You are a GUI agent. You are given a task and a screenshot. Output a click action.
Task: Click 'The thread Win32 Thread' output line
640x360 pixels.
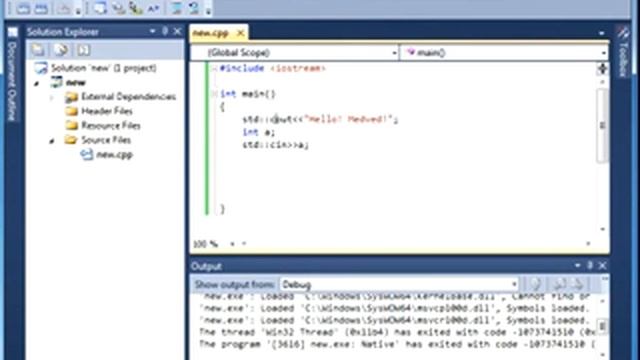pos(397,333)
